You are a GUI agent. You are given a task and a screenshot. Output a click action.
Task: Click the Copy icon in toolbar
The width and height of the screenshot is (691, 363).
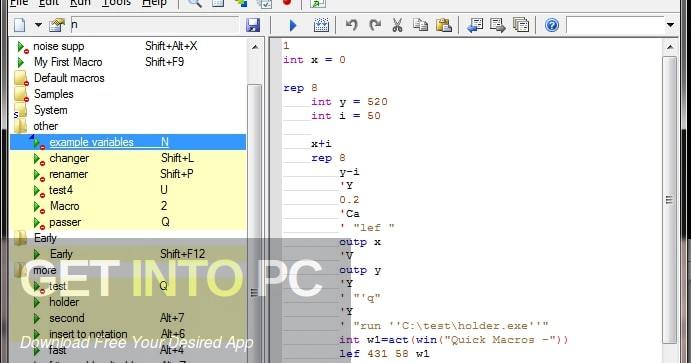tap(420, 25)
